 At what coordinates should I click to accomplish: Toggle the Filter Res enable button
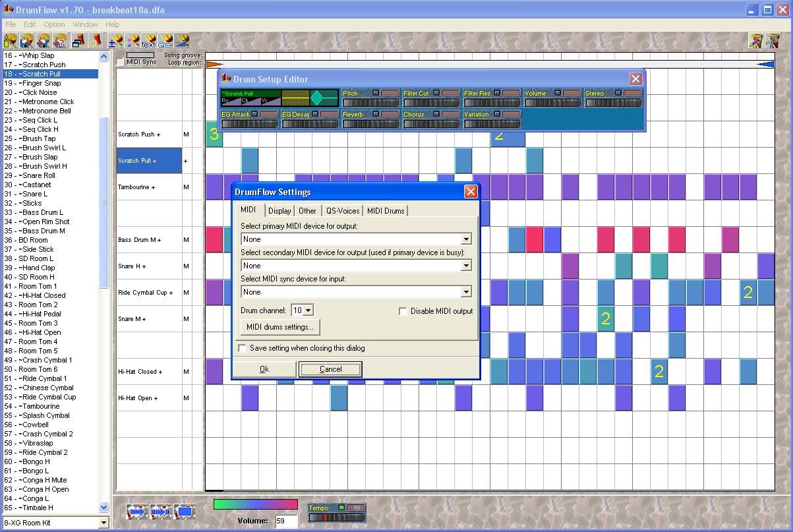coord(497,93)
